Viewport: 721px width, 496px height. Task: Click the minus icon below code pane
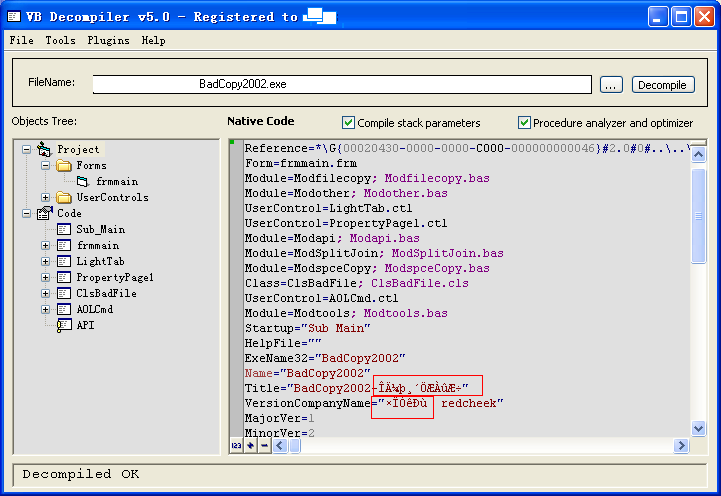264,445
